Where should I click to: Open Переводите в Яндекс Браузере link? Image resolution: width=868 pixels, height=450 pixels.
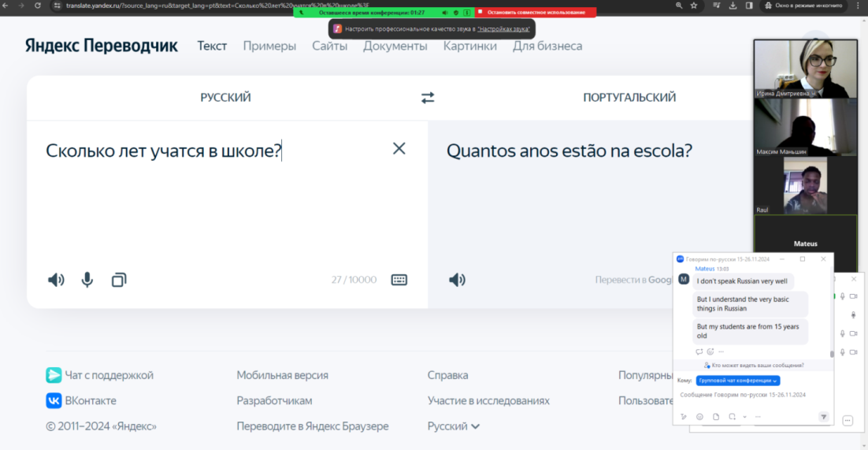[312, 426]
